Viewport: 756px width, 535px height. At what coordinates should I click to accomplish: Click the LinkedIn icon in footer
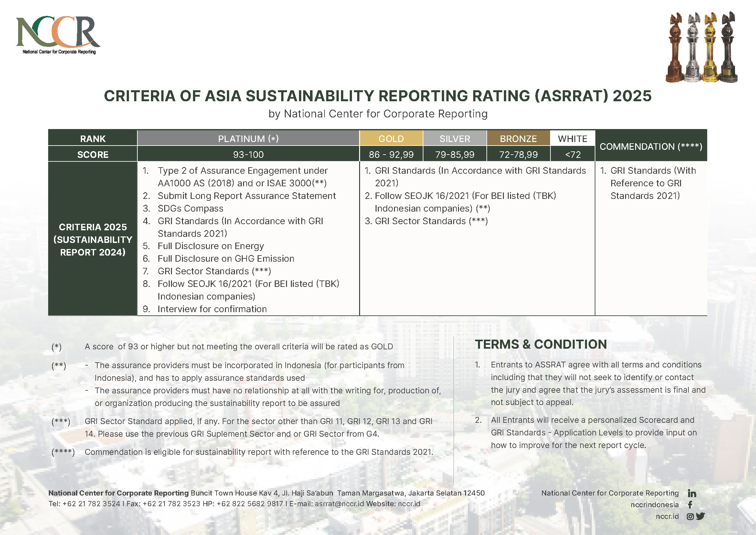coord(692,493)
